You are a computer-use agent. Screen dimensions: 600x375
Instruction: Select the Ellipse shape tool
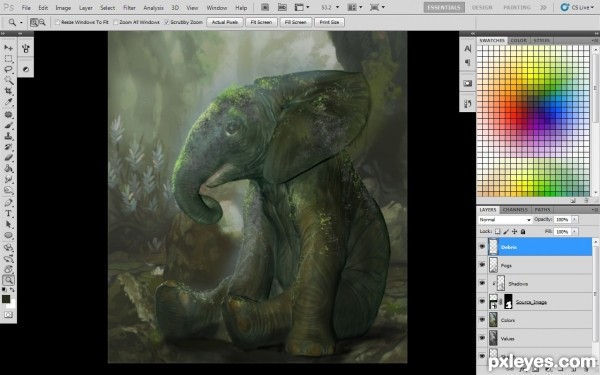[8, 235]
